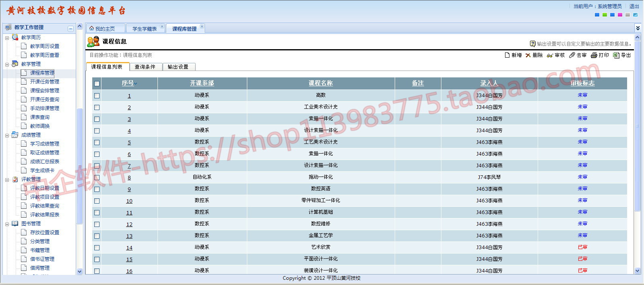Open 开课任务管理 in the tree

click(45, 82)
